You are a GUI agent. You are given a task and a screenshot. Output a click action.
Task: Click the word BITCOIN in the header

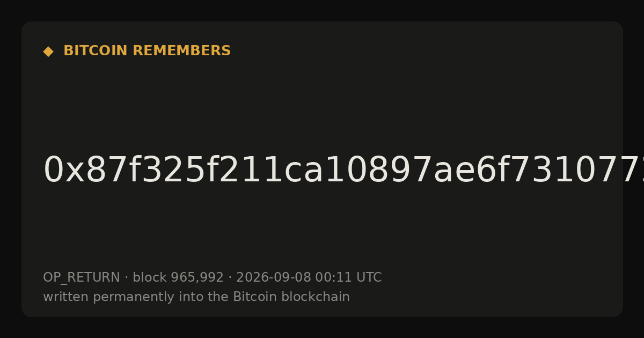[x=96, y=51]
